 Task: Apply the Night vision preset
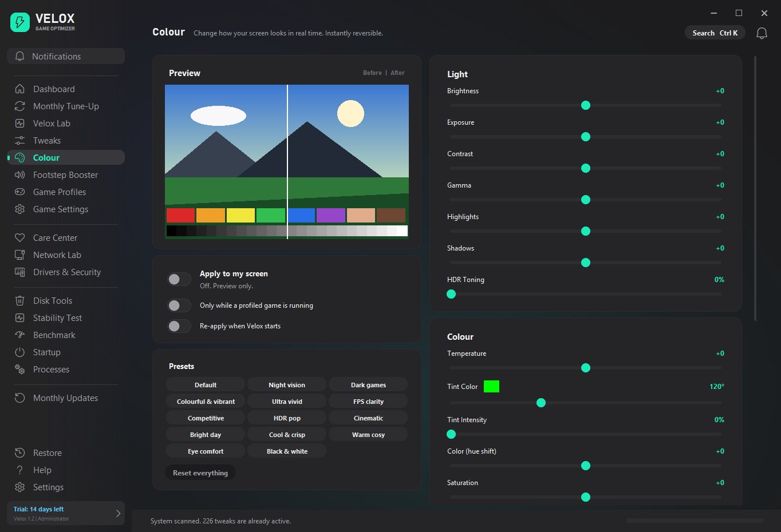[x=287, y=385]
